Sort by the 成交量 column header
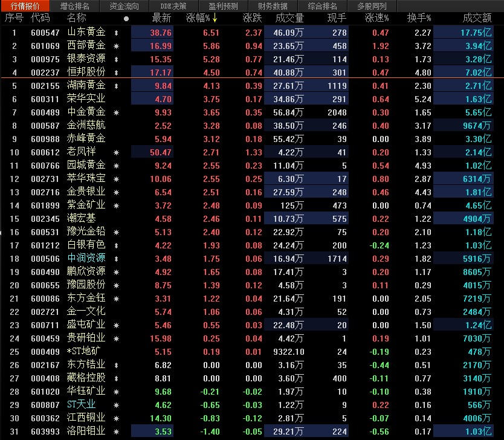The width and height of the screenshot is (504, 440). pos(289,18)
